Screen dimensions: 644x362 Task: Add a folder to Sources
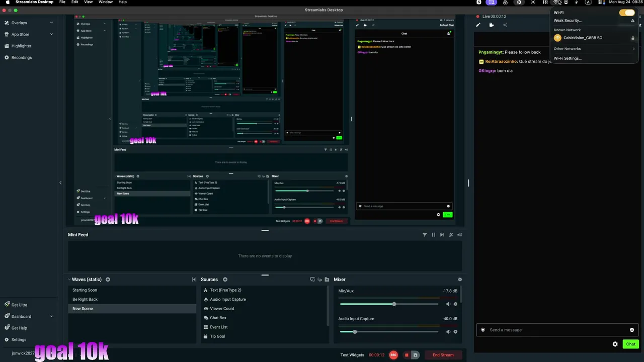click(x=327, y=280)
